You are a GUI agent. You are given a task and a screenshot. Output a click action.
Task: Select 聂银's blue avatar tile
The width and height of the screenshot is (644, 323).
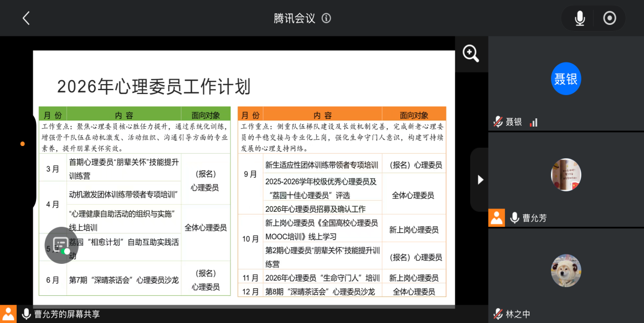pyautogui.click(x=566, y=79)
